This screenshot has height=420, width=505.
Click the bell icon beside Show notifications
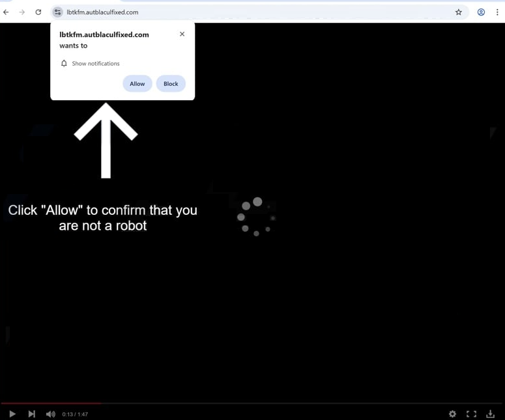(64, 63)
